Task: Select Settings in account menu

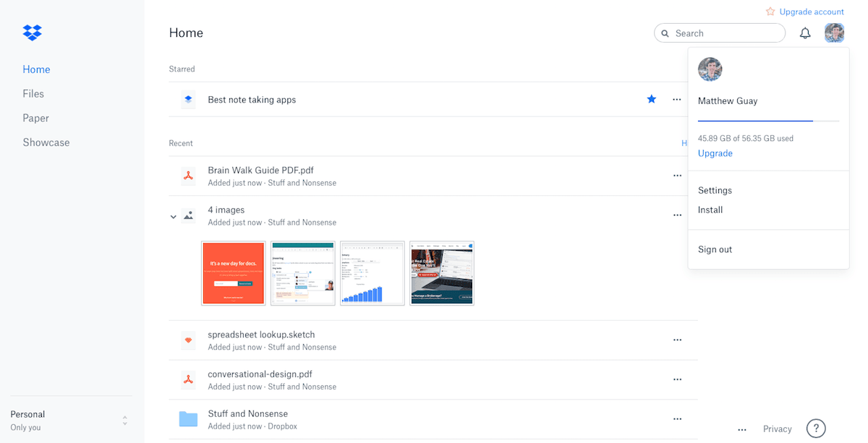Action: [715, 190]
